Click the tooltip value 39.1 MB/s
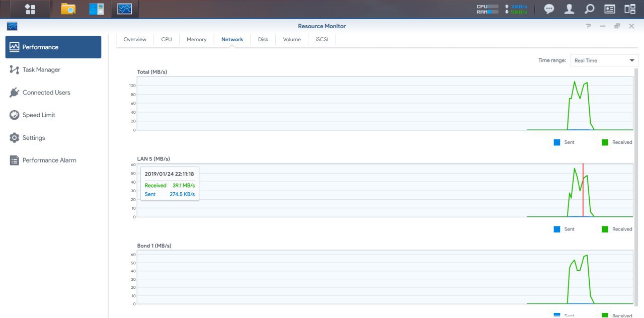Image resolution: width=644 pixels, height=318 pixels. click(x=183, y=185)
